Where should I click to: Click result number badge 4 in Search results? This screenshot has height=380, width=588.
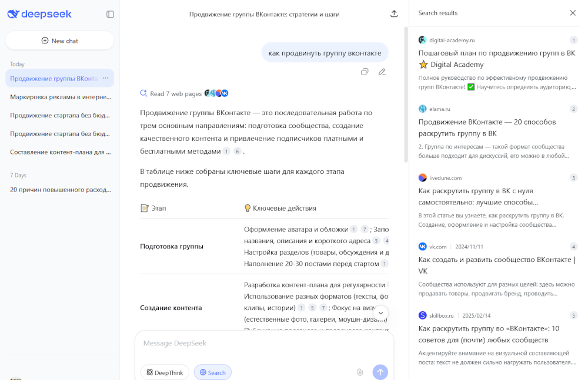coord(573,247)
